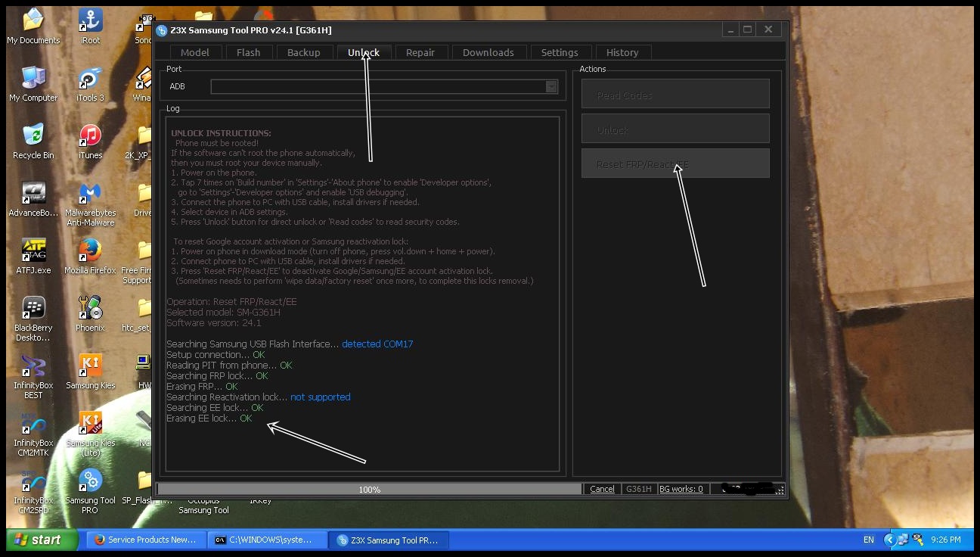Click the 'Selected model: SM-G361H' log line
The height and width of the screenshot is (557, 980).
coord(224,312)
